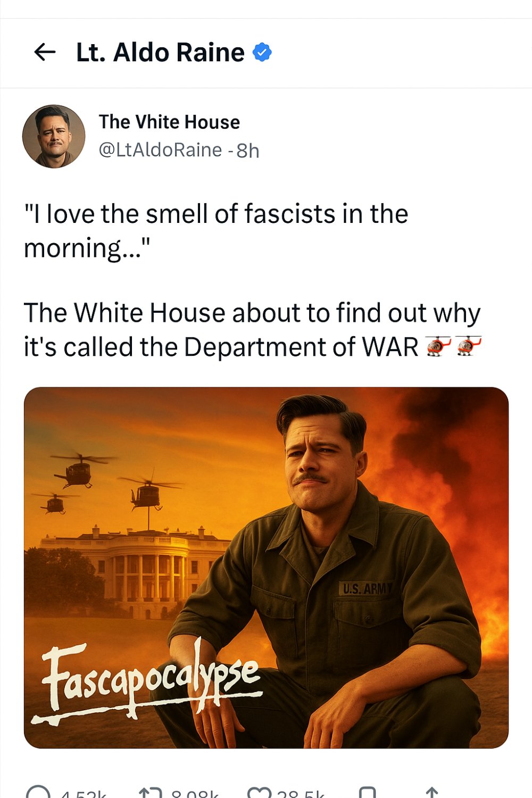
Task: Click the helicopter emojis in post text
Action: point(454,346)
